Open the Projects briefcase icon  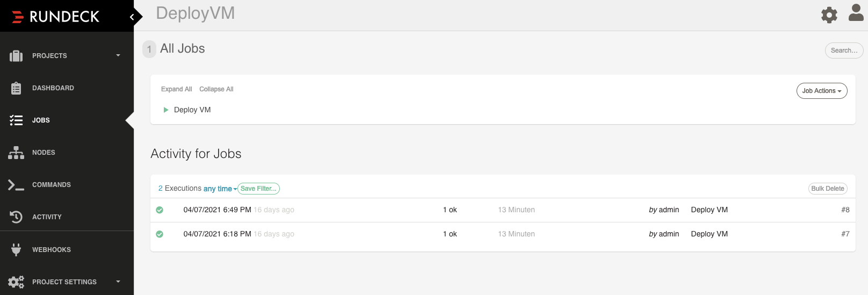pos(16,56)
